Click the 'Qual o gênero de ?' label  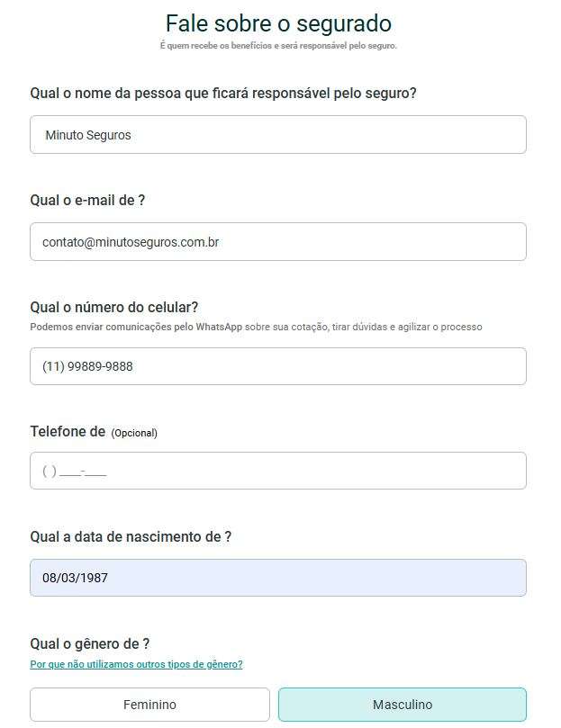click(x=90, y=644)
